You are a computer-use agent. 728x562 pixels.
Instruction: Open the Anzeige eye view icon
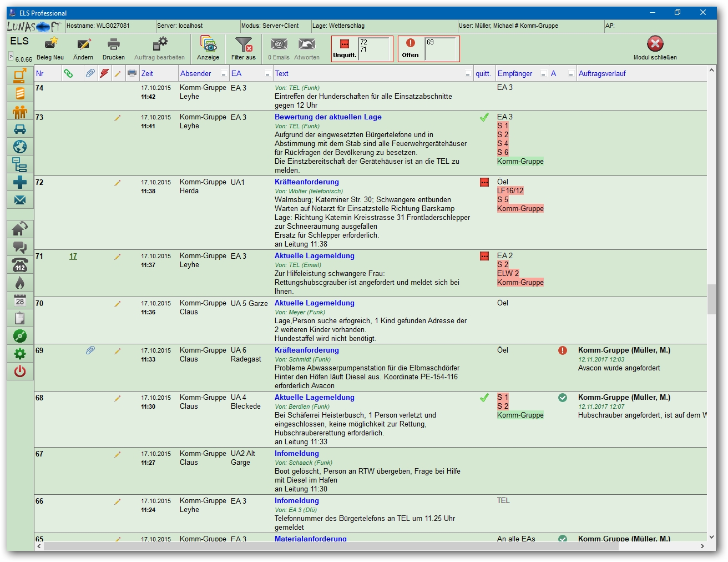[208, 44]
